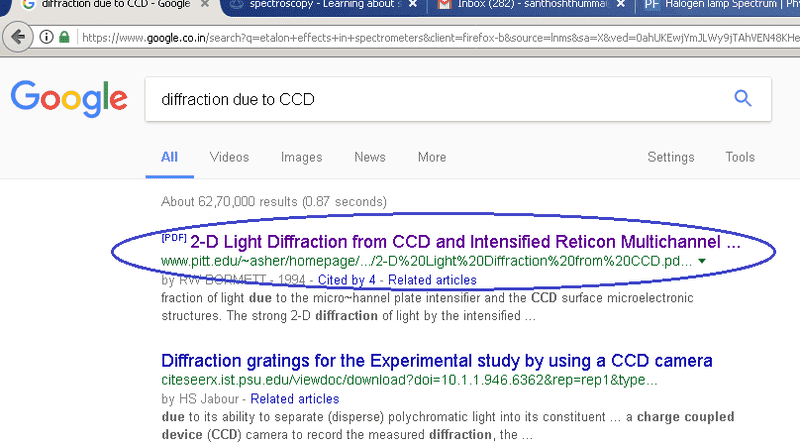Switch to the Images results tab

coord(301,157)
